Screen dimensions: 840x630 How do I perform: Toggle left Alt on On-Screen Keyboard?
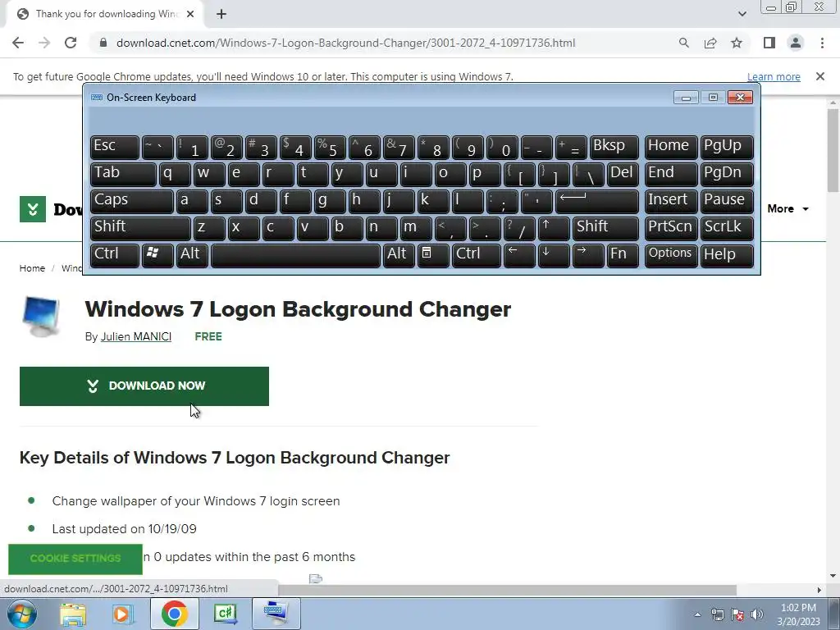(x=192, y=255)
